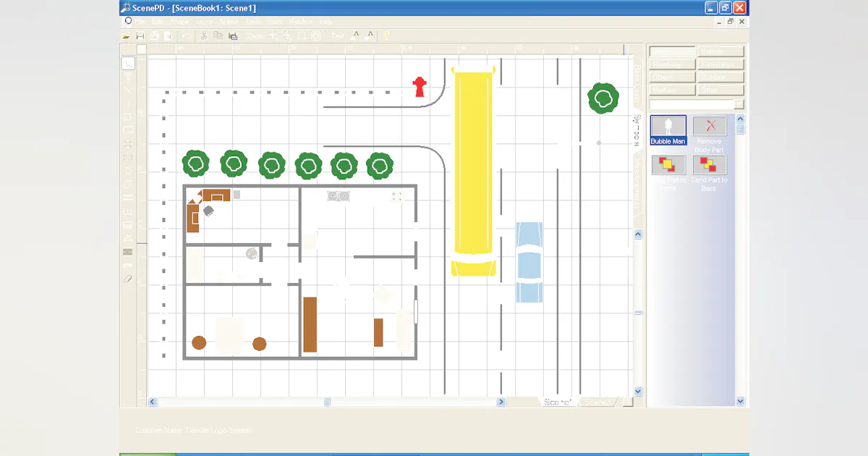Click the red fire hydrant on the canvas
This screenshot has height=456, width=868.
point(418,87)
